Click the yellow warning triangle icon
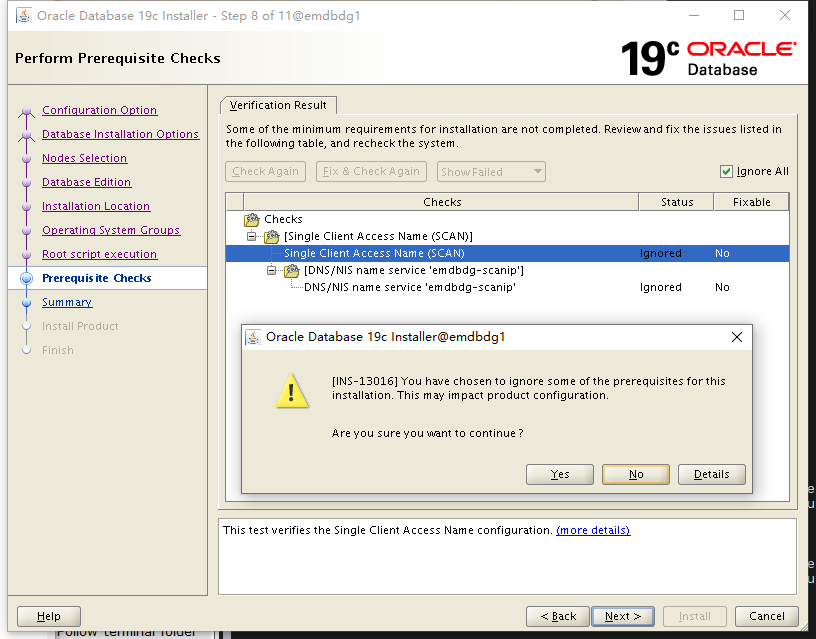The height and width of the screenshot is (639, 816). point(292,390)
